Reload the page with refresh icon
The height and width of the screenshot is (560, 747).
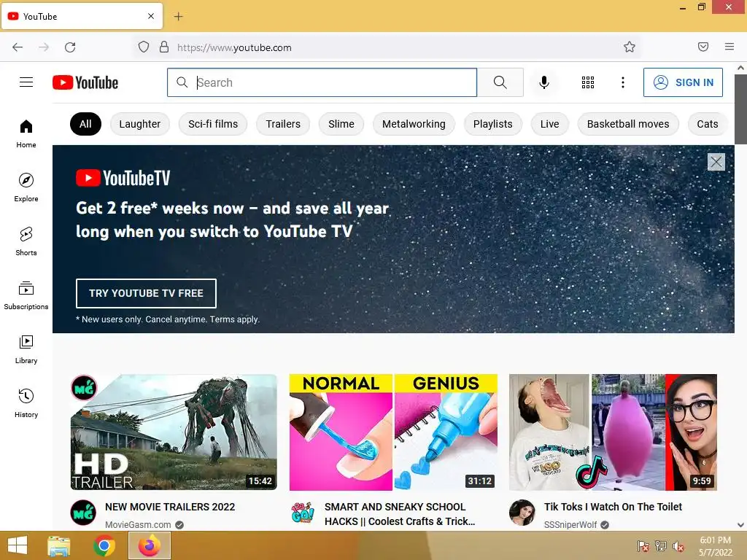click(x=70, y=47)
